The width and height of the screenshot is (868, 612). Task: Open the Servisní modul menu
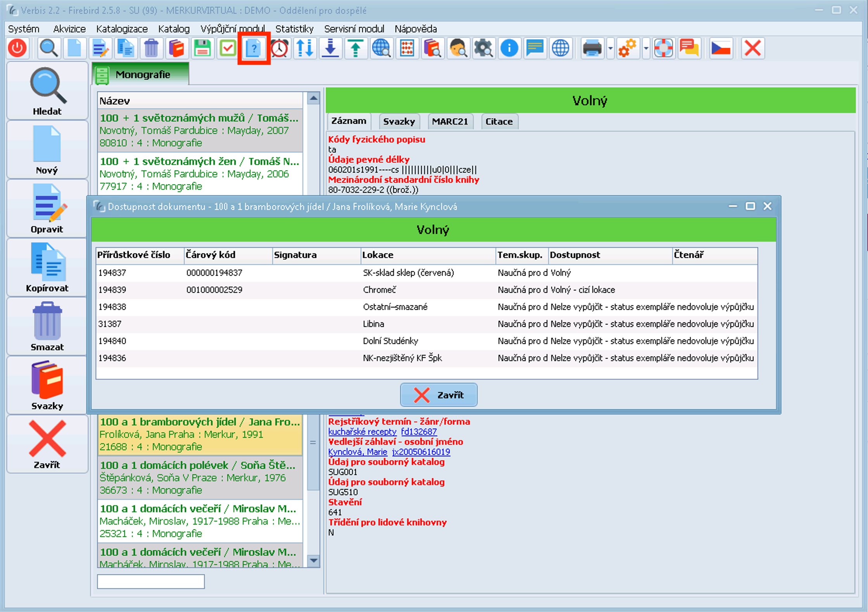354,29
